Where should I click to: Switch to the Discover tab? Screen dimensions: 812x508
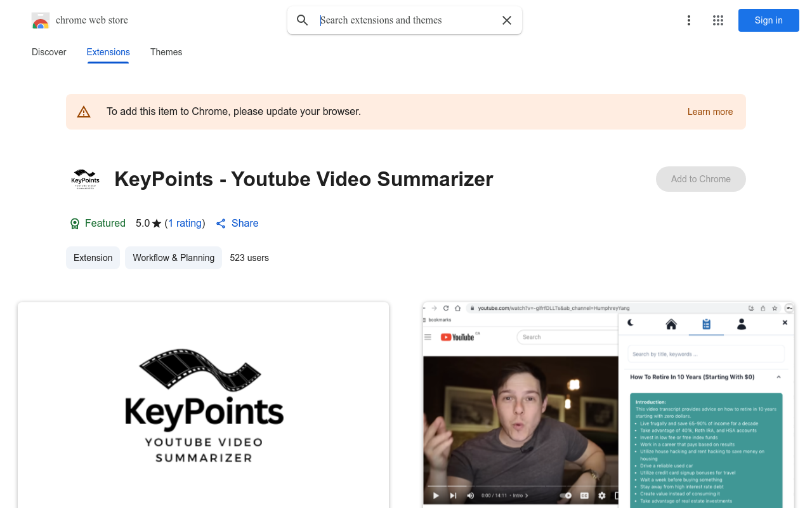point(49,52)
